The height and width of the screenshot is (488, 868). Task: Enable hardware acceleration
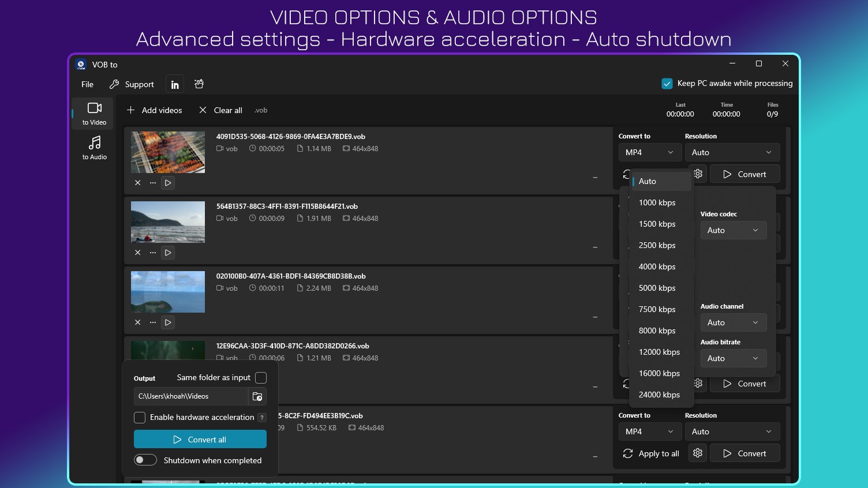point(139,417)
